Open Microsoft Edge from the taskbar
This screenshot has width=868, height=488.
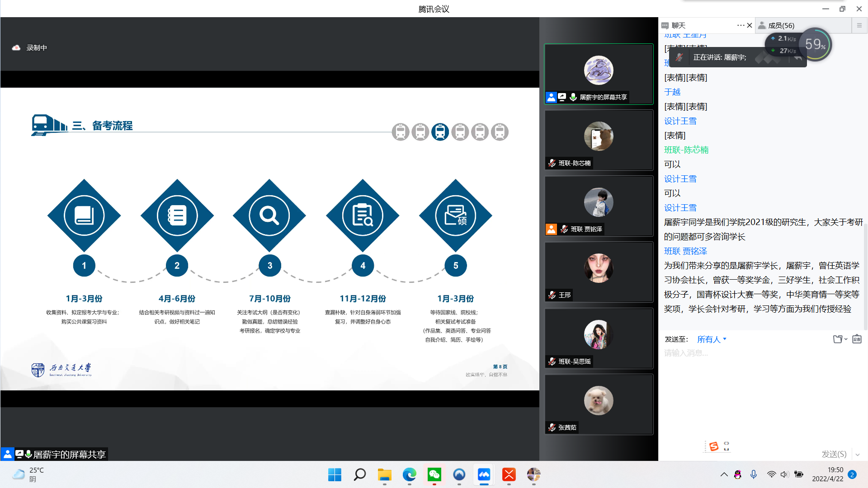[410, 474]
